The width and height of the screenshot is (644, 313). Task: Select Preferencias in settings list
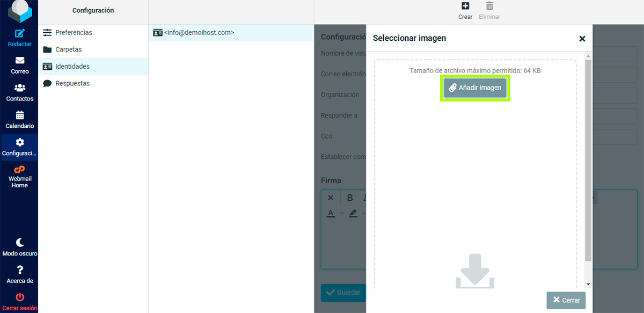(x=74, y=33)
